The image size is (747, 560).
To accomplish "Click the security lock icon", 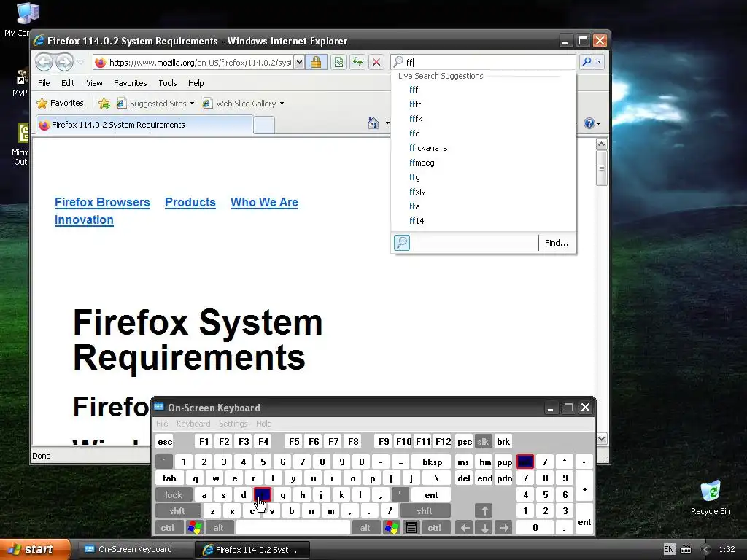I will tap(316, 62).
